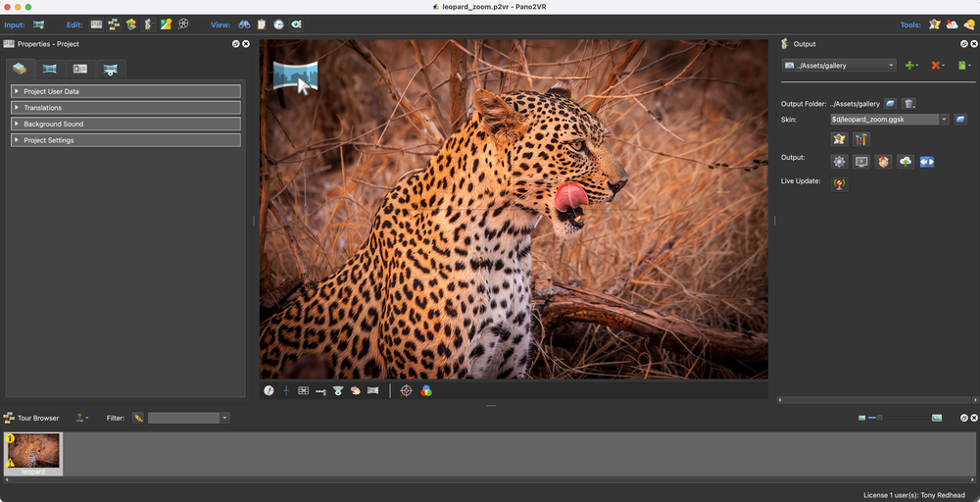980x502 pixels.
Task: Toggle the grid overlay icon below viewer
Action: [x=304, y=390]
